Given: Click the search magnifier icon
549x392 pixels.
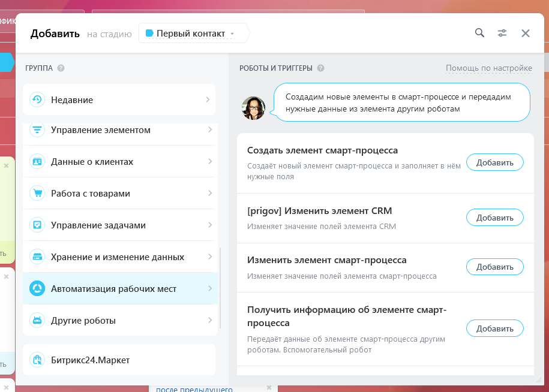Looking at the screenshot, I should pos(479,33).
